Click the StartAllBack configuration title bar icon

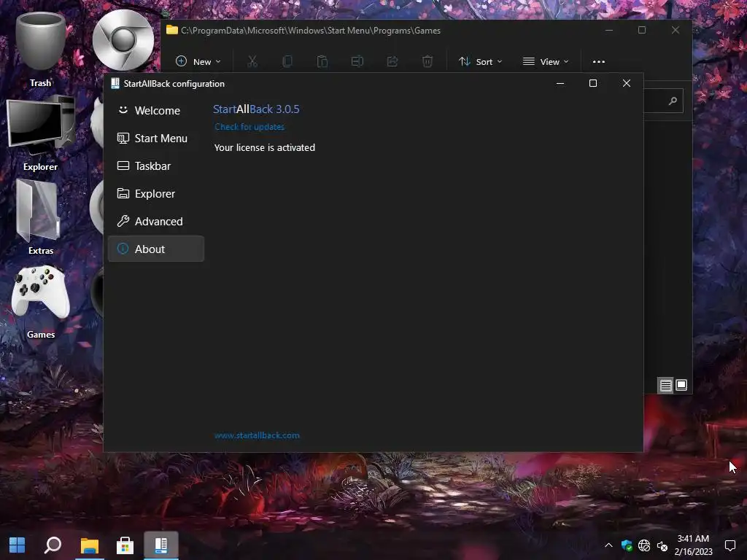click(x=115, y=83)
